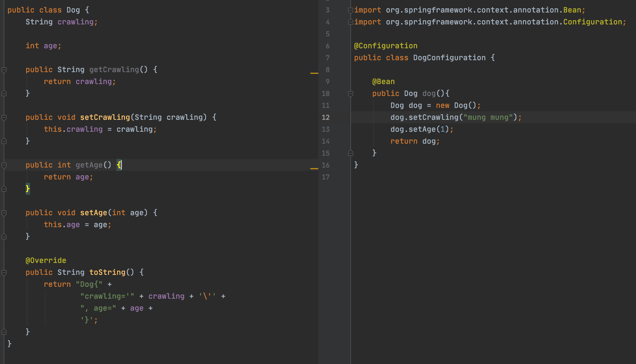The image size is (636, 364).
Task: Click the DogConfiguration class name
Action: [449, 58]
